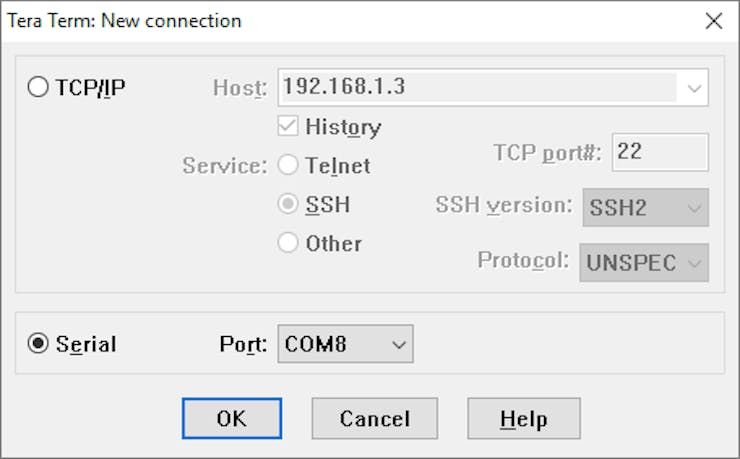Open the Protocol UNSPEC dropdown
The width and height of the screenshot is (740, 459).
pyautogui.click(x=644, y=263)
